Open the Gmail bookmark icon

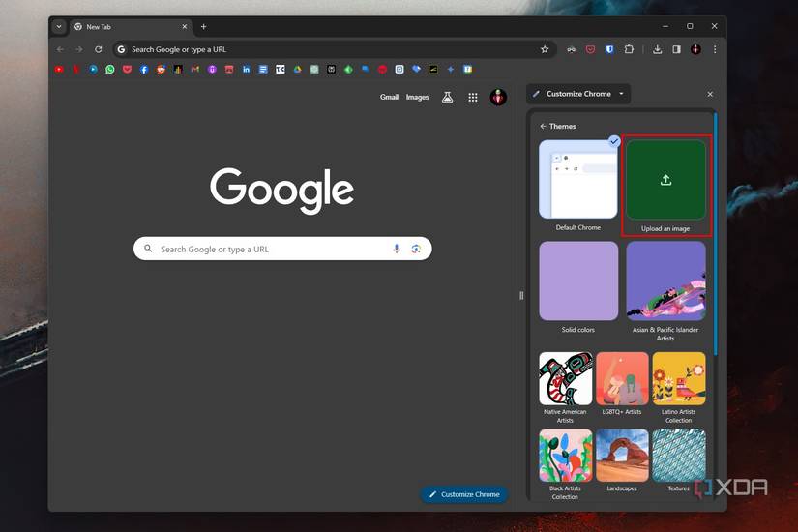195,70
